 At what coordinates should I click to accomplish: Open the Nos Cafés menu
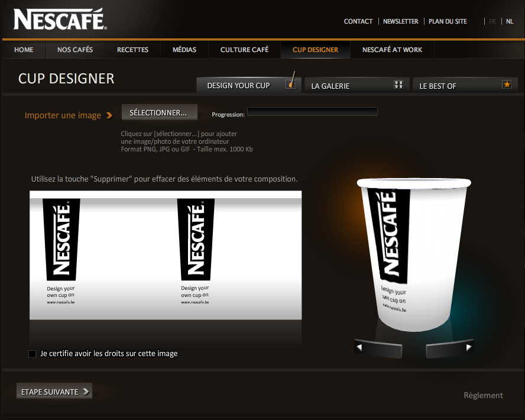(x=75, y=50)
